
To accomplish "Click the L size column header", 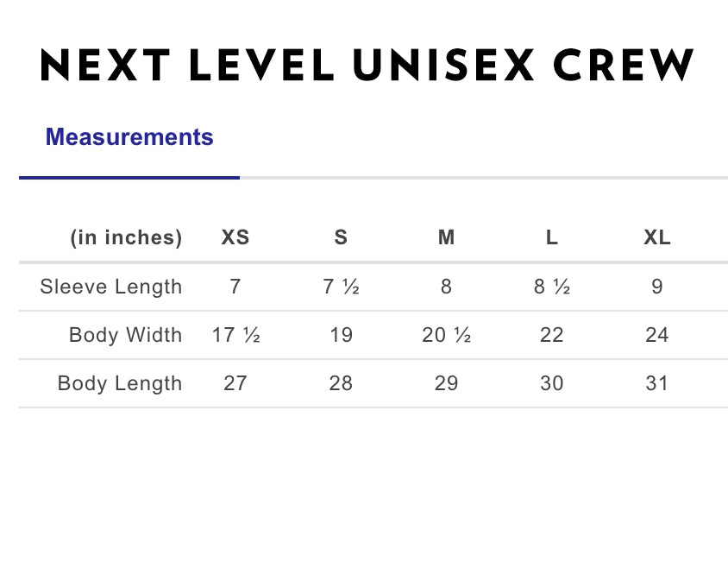I will click(552, 238).
